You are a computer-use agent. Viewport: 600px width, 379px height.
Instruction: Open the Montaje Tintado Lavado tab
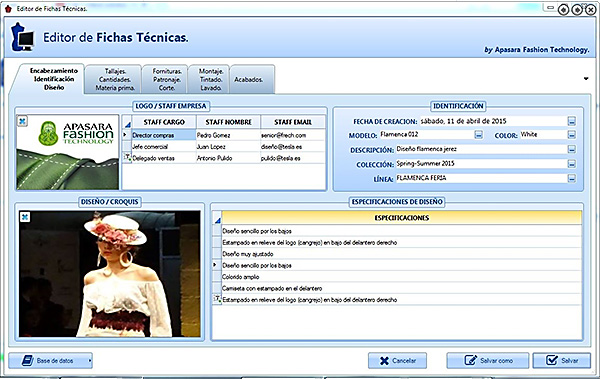point(210,79)
